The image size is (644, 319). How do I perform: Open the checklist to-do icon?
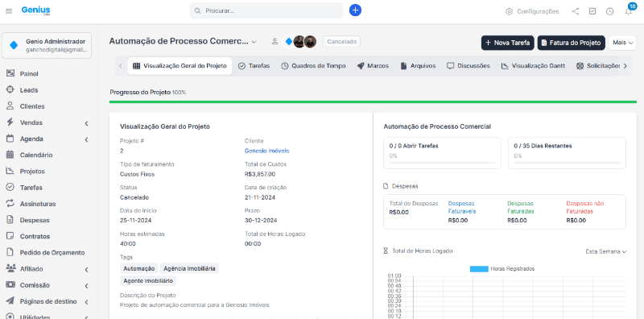pyautogui.click(x=592, y=11)
